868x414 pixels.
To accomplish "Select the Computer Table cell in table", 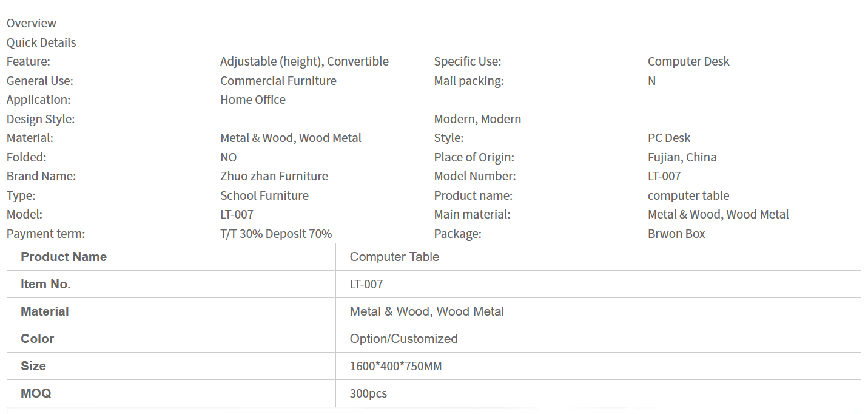I will pos(394,257).
